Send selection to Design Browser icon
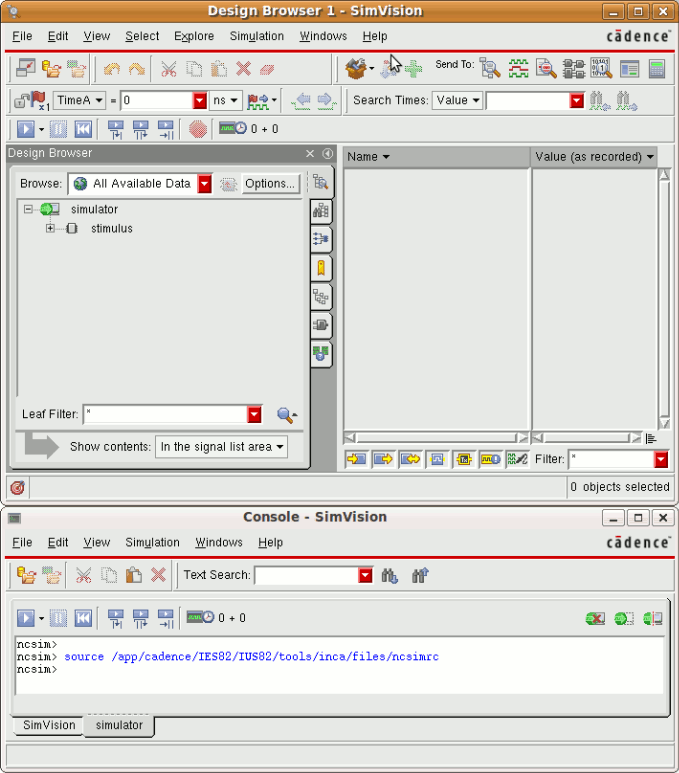Viewport: 679px width, 773px height. [x=490, y=69]
